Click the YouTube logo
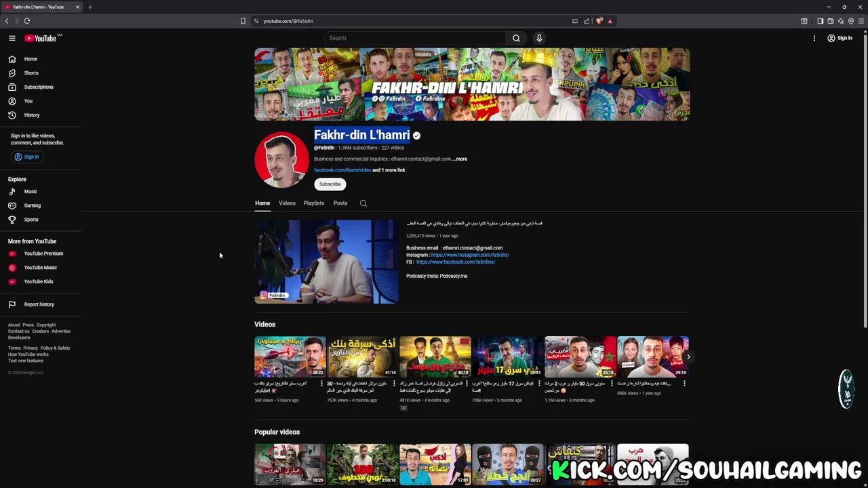 click(x=41, y=38)
